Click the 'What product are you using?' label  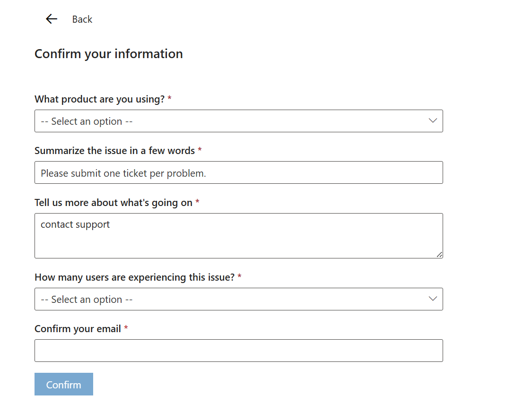pyautogui.click(x=99, y=99)
